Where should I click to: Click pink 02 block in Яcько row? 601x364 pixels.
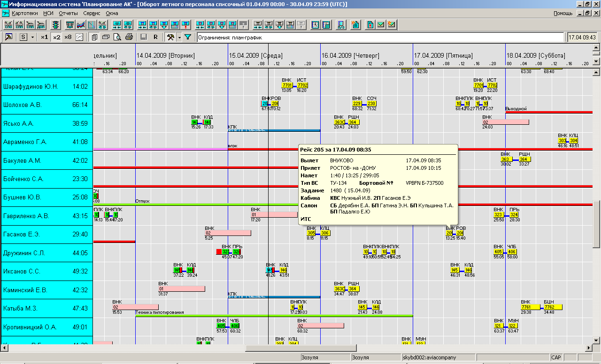point(506,122)
